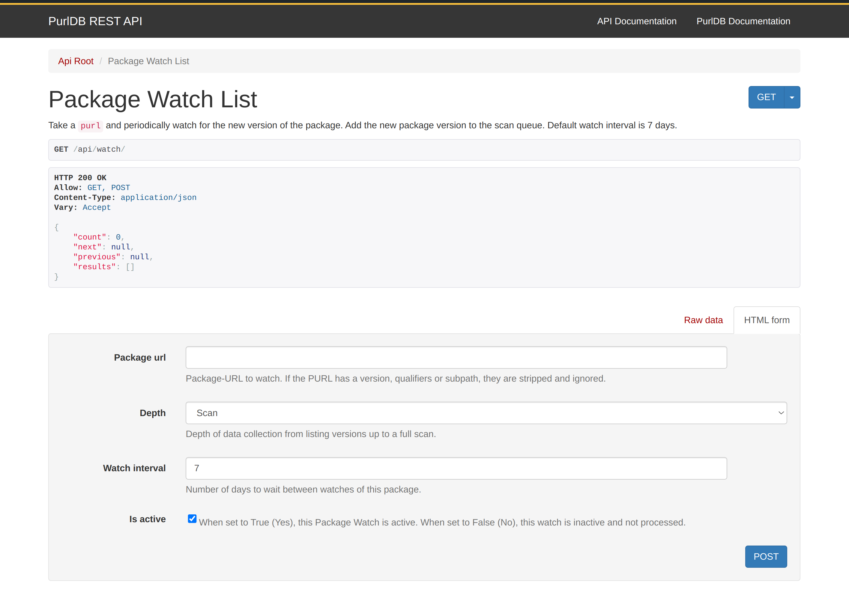Click the Watch interval field label
849x616 pixels.
point(134,468)
